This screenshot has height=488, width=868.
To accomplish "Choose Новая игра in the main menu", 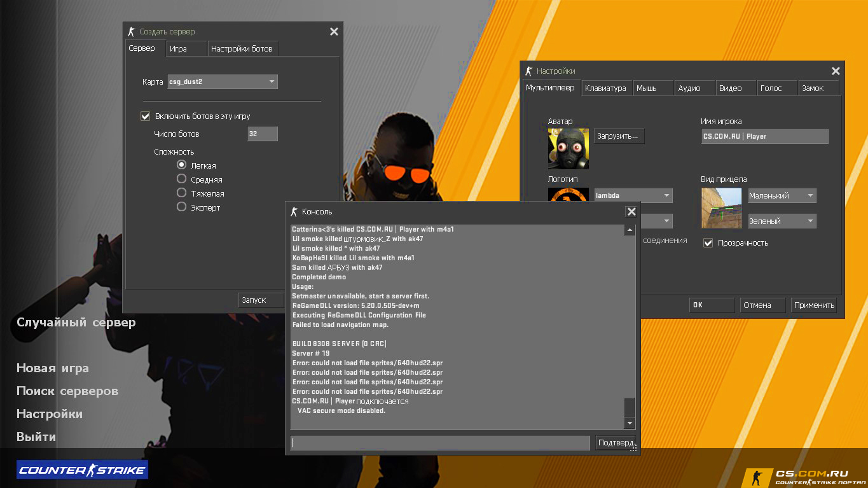I will click(53, 368).
